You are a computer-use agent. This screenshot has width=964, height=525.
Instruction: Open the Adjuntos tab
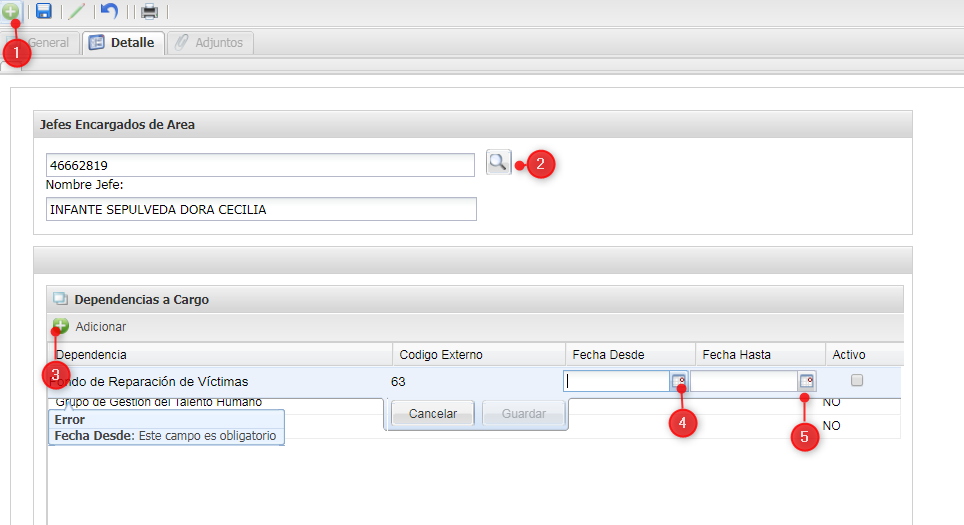[x=212, y=43]
